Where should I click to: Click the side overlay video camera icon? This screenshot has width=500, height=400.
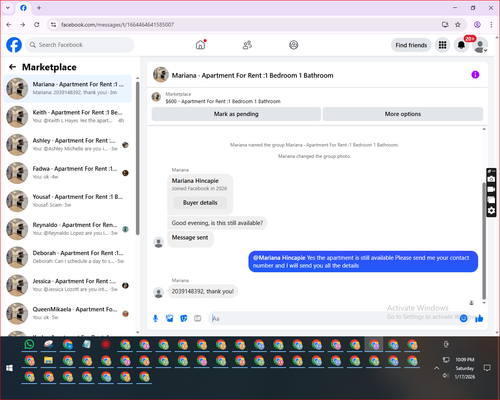[491, 189]
